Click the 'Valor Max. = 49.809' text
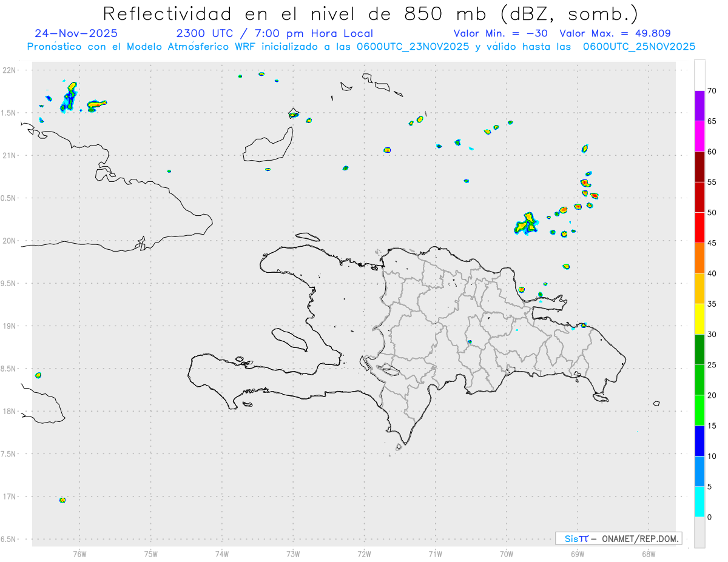The width and height of the screenshot is (728, 562). coord(615,33)
